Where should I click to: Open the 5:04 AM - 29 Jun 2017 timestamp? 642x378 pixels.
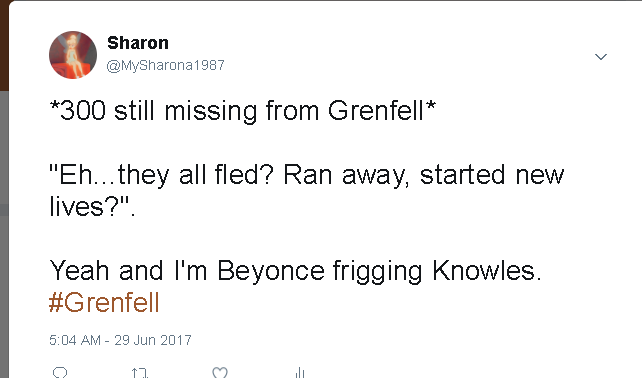[x=120, y=340]
